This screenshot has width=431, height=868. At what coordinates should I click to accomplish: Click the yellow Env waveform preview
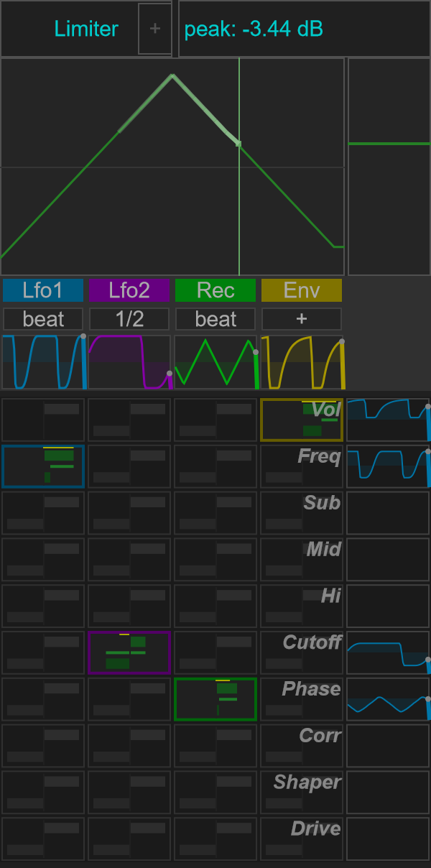click(x=302, y=362)
